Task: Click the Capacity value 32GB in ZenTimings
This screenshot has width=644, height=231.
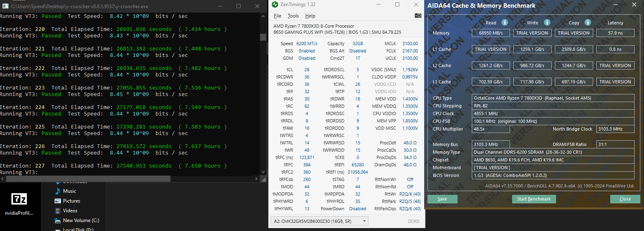Action: pos(358,44)
